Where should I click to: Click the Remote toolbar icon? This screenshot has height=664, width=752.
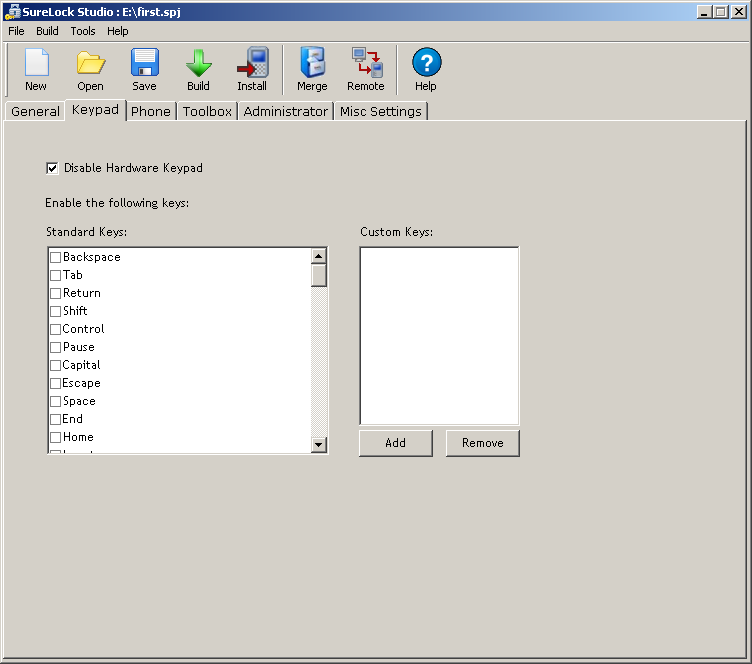click(366, 62)
